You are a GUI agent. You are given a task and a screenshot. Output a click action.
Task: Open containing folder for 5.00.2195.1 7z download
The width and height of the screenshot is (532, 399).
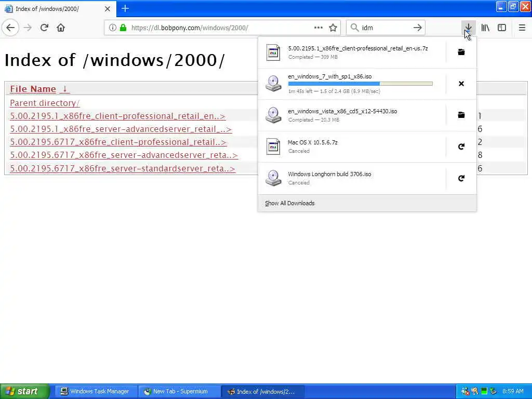[x=461, y=52]
